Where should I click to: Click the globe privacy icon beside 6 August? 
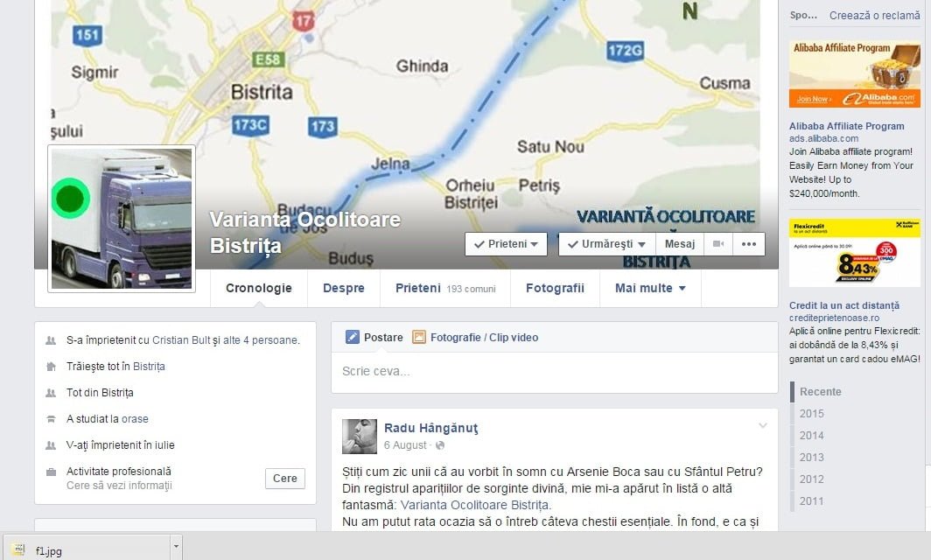pos(440,445)
